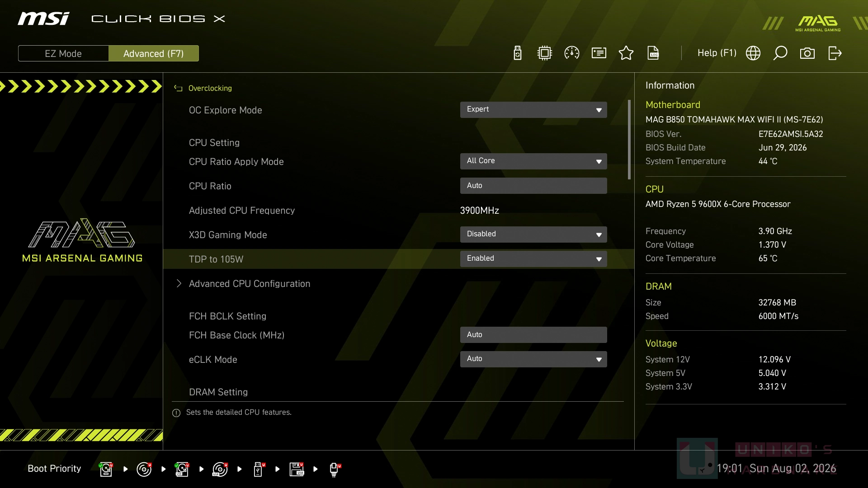Open Favorites with the star icon

pos(626,53)
